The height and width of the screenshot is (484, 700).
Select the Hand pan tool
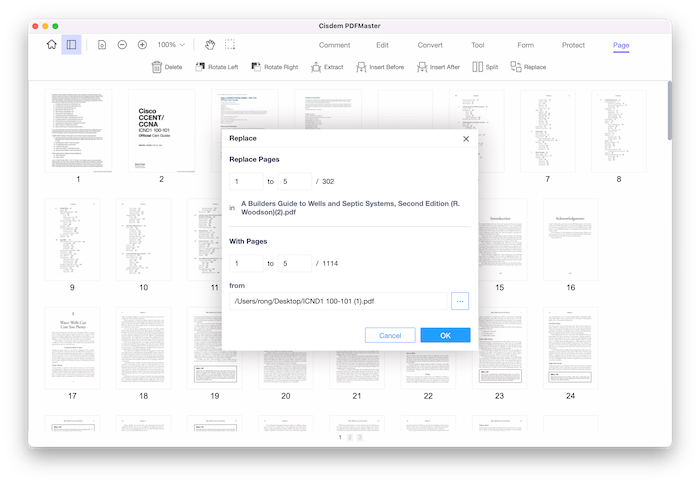click(x=210, y=45)
